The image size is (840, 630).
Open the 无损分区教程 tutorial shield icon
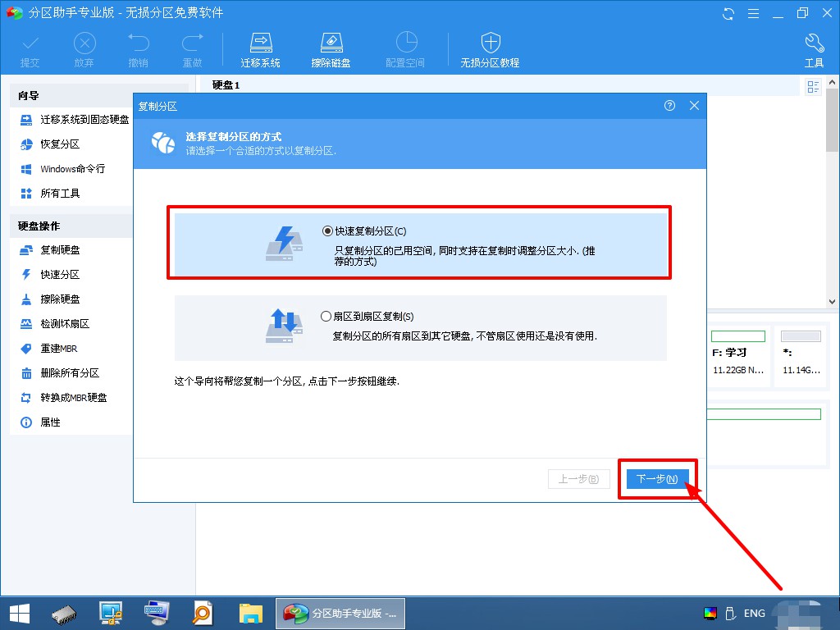[x=491, y=50]
